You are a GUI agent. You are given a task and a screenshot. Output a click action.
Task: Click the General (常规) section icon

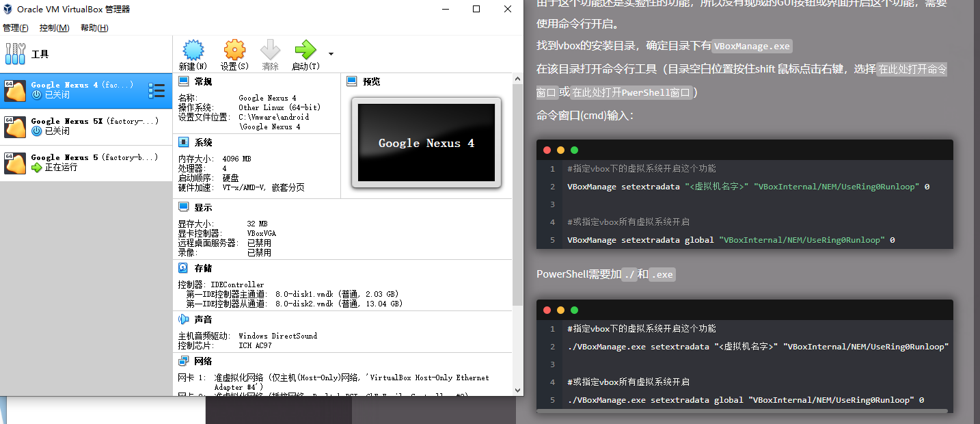tap(183, 81)
